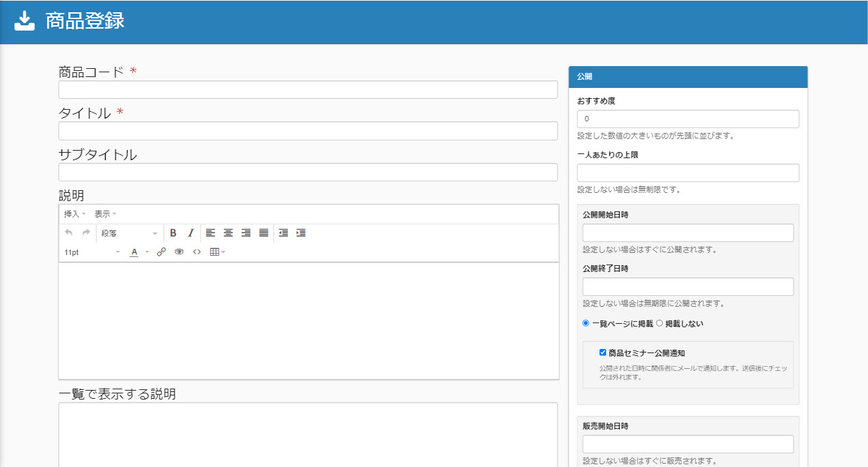Image resolution: width=868 pixels, height=467 pixels.
Task: Click the 公開 panel header
Action: click(x=688, y=77)
